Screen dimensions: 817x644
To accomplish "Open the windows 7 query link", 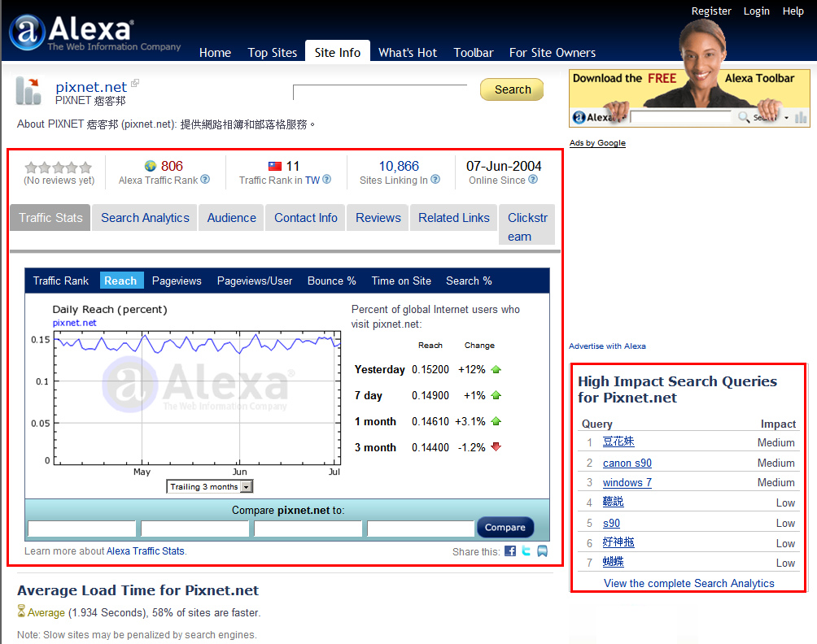I will pos(627,483).
